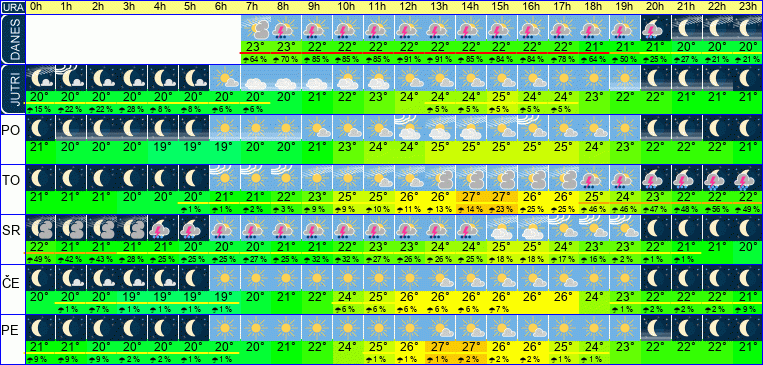Select the JUTRI row label

12,90
